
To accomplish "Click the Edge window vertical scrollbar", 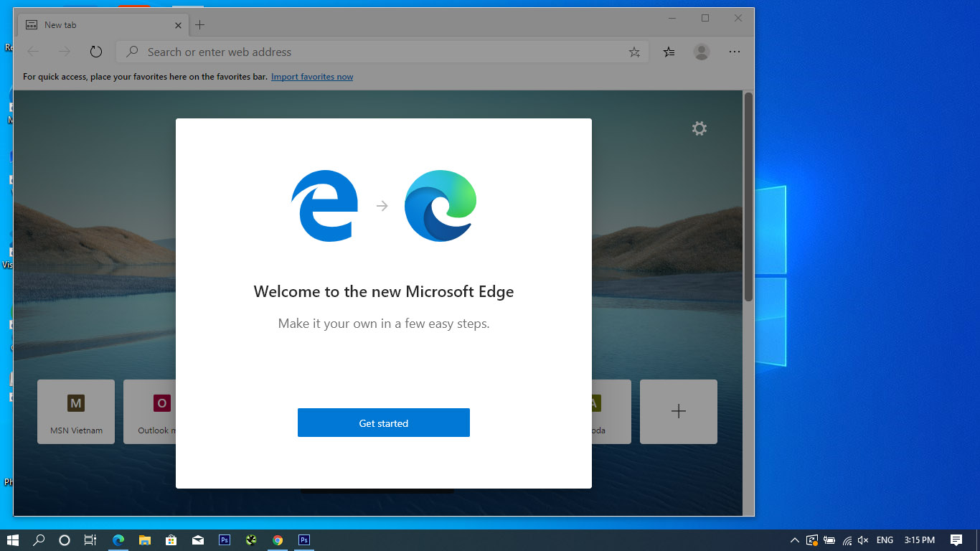I will pos(748,197).
